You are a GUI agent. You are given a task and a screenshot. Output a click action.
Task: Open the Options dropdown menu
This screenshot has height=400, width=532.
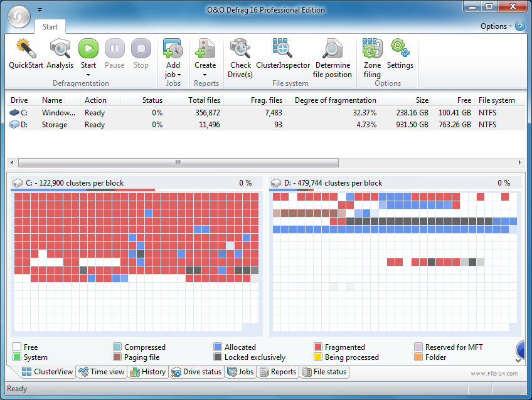(496, 26)
